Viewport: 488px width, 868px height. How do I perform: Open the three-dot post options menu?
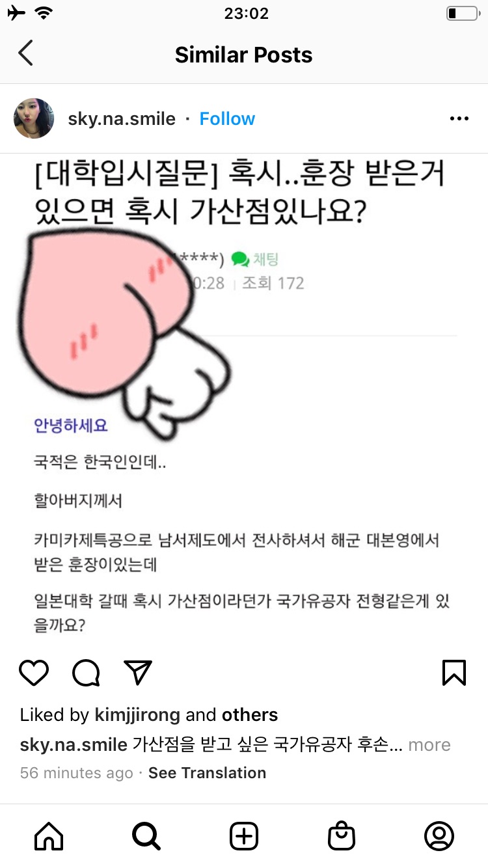[x=459, y=119]
